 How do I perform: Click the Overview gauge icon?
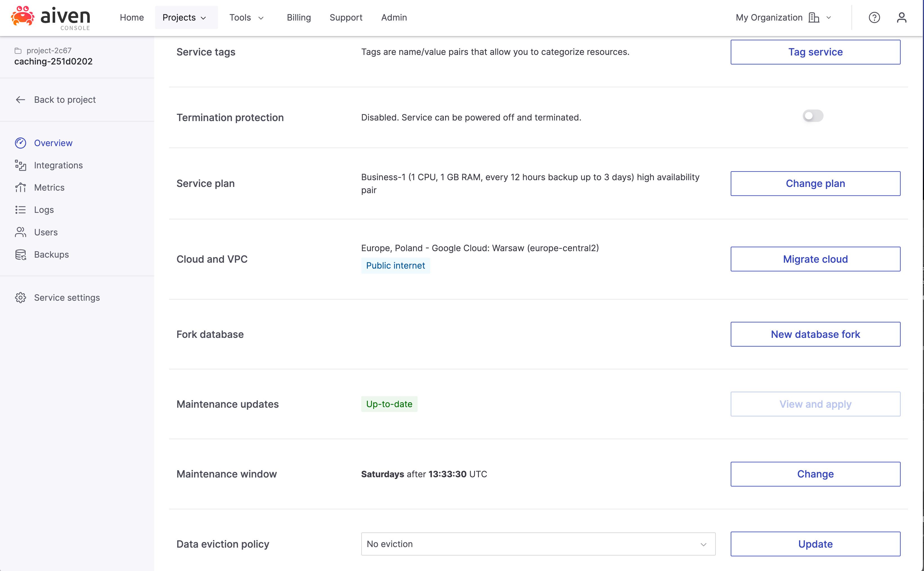[x=20, y=143]
